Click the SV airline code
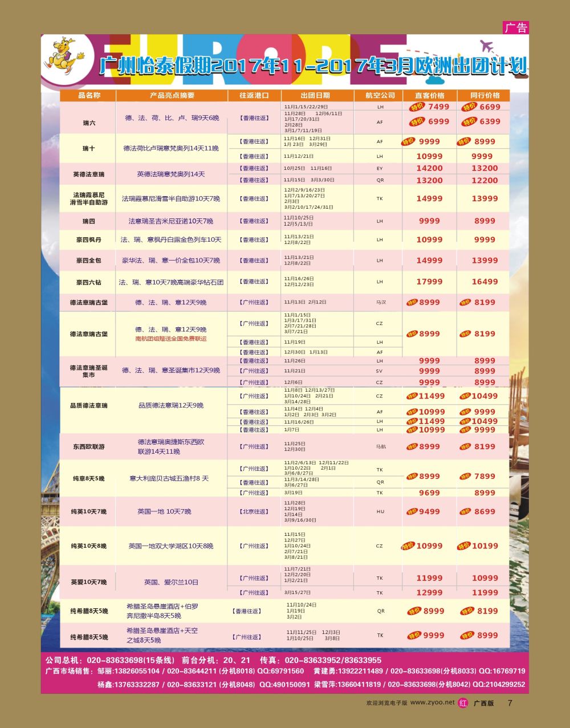The width and height of the screenshot is (570, 728). (380, 371)
